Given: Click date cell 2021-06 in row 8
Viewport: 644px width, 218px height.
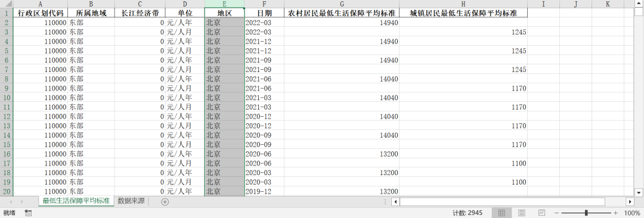Looking at the screenshot, I should tap(264, 79).
